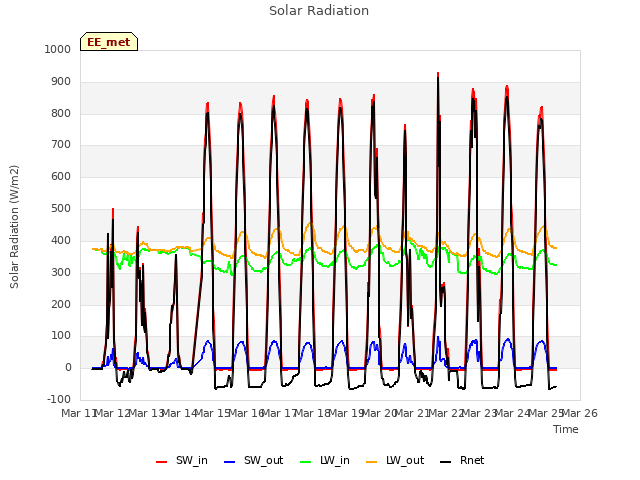Select the SW_in legend label

point(192,460)
